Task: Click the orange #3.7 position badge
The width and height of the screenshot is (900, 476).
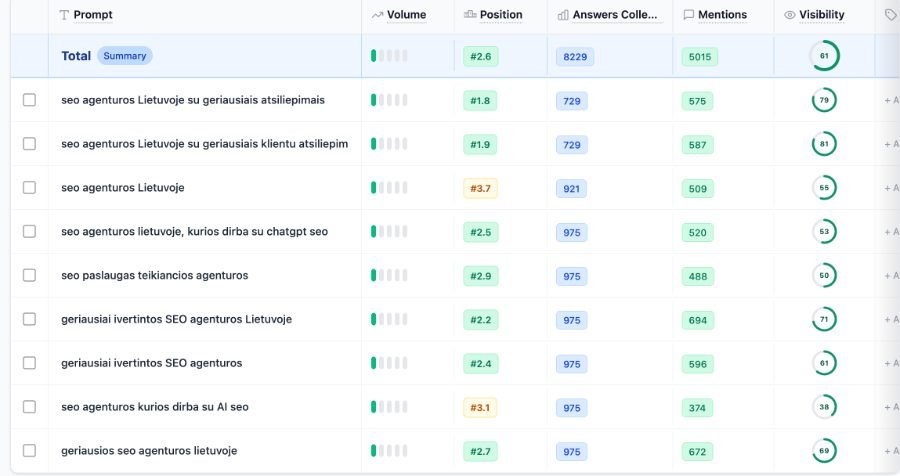Action: click(480, 188)
